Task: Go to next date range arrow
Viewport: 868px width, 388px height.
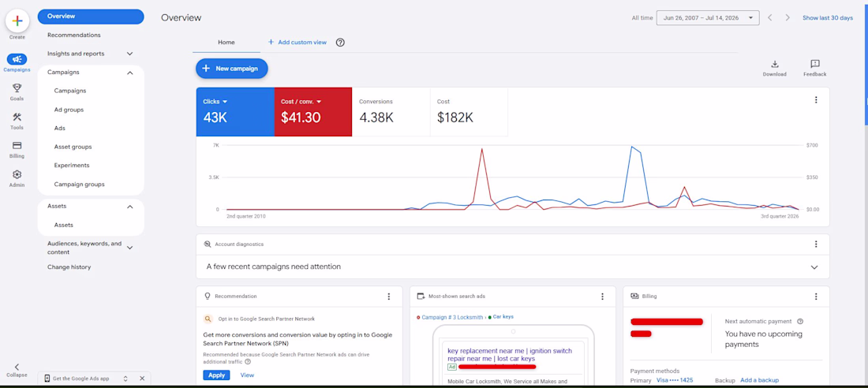Action: click(788, 17)
